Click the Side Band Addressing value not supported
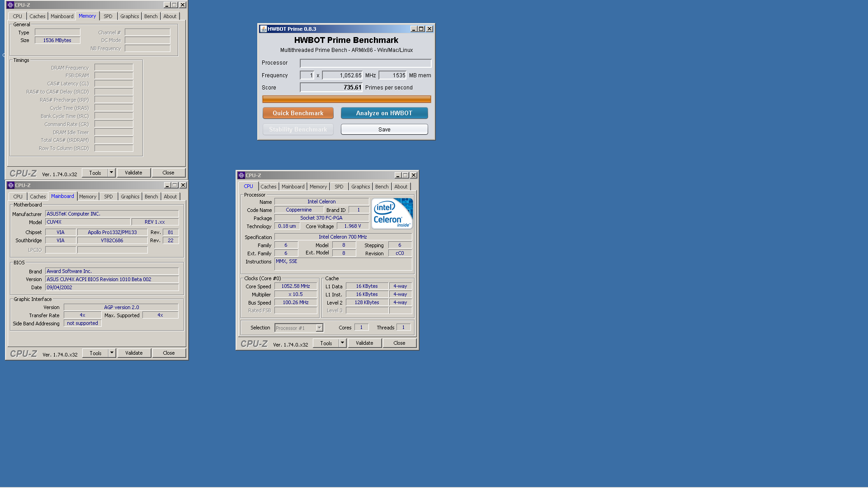868x488 pixels. 83,323
